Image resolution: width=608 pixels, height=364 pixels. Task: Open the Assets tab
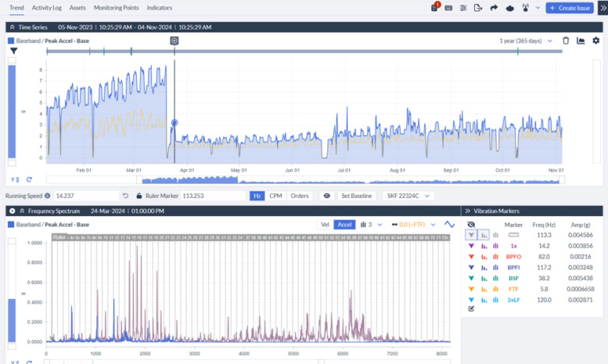(x=78, y=8)
